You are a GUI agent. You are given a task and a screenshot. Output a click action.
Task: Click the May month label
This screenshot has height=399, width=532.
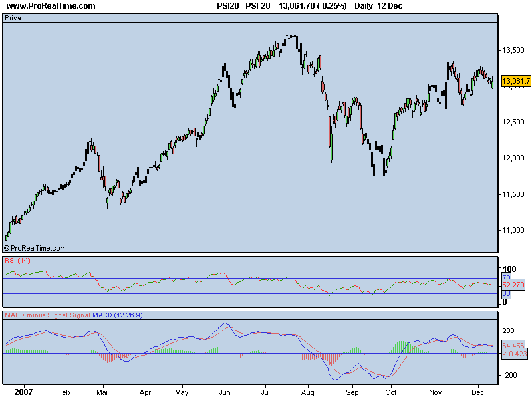(182, 392)
